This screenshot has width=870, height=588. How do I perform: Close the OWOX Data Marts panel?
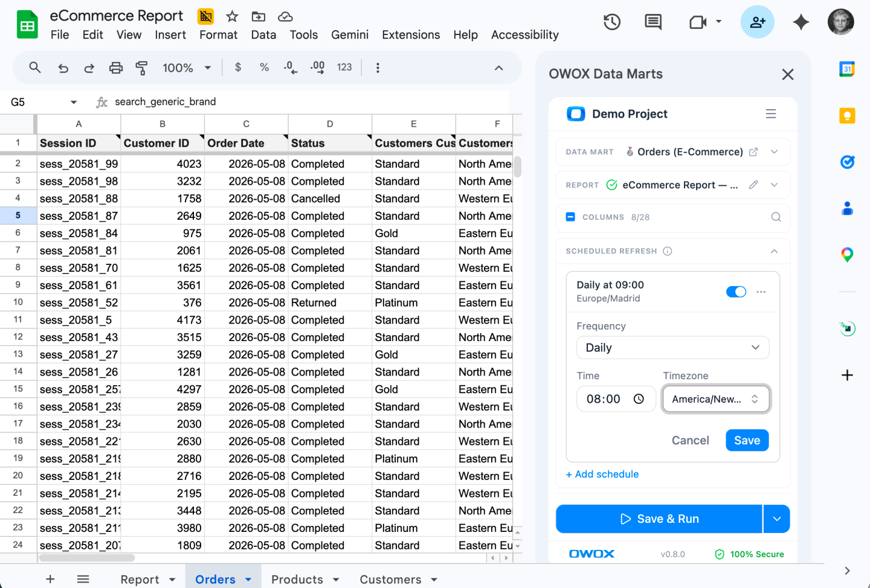[x=788, y=74]
